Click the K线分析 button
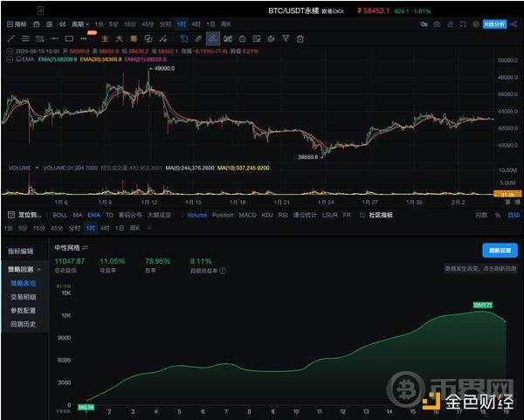 [494, 24]
